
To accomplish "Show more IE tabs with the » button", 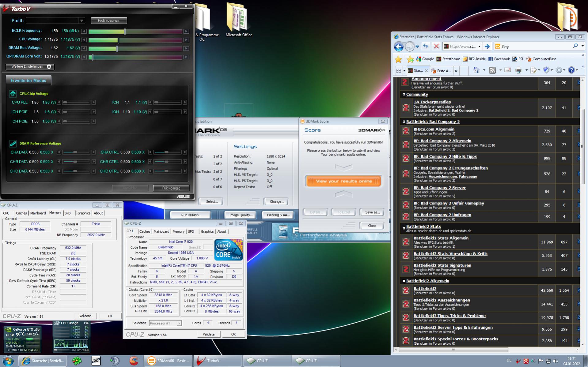I will click(456, 71).
